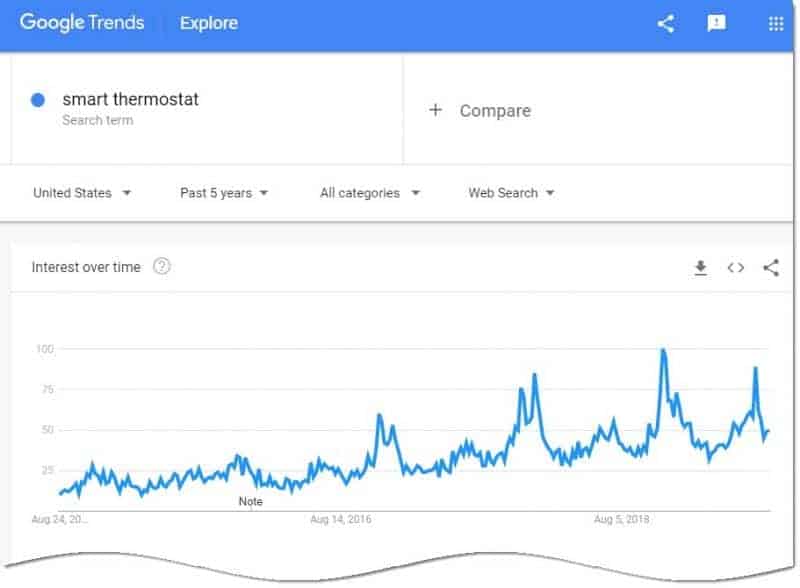
Task: Download the Interest over time CSV
Action: coord(701,267)
